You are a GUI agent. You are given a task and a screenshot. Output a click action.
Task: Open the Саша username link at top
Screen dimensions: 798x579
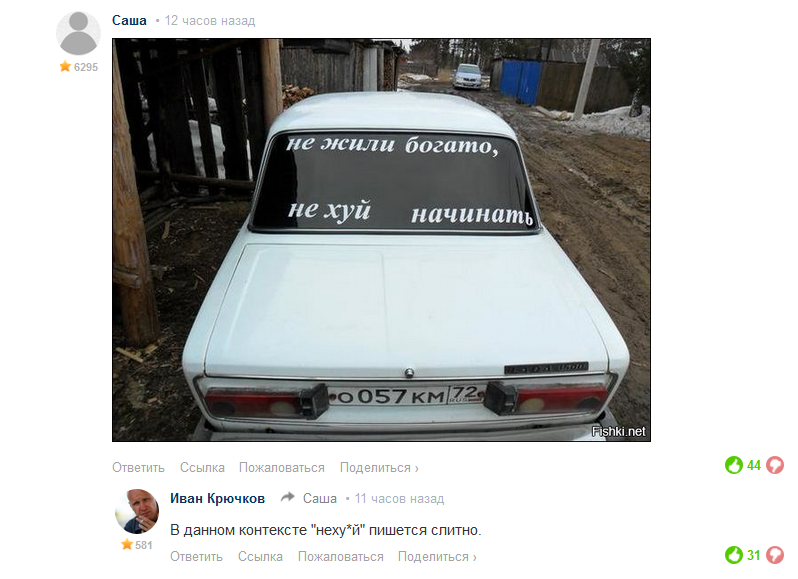tap(129, 20)
